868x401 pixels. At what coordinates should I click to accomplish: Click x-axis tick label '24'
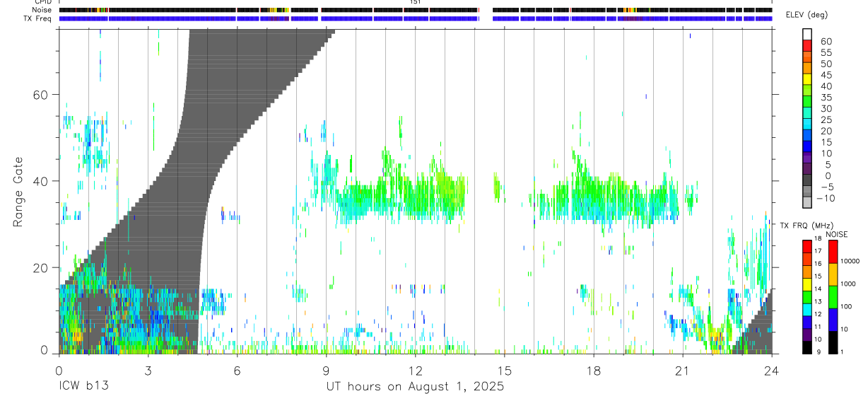coord(771,371)
